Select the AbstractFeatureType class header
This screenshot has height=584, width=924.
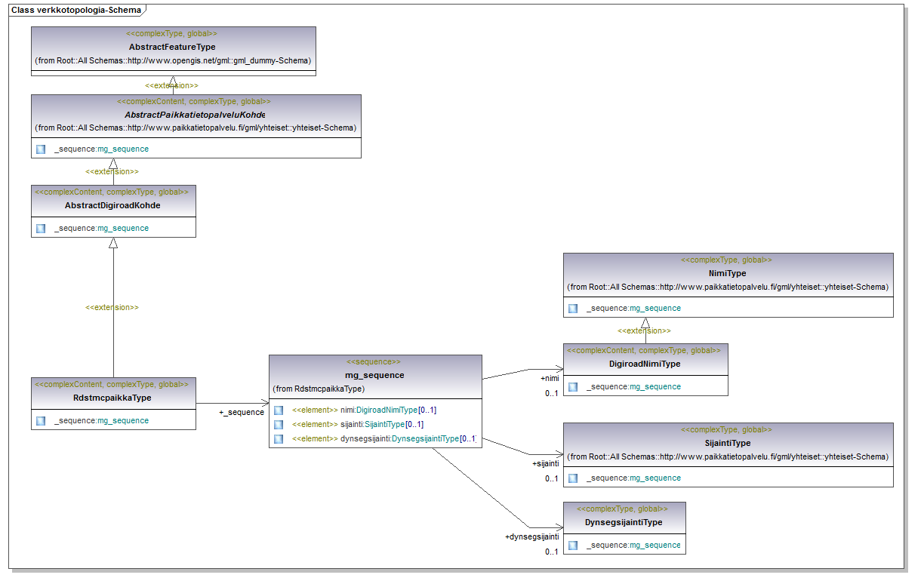tap(173, 47)
